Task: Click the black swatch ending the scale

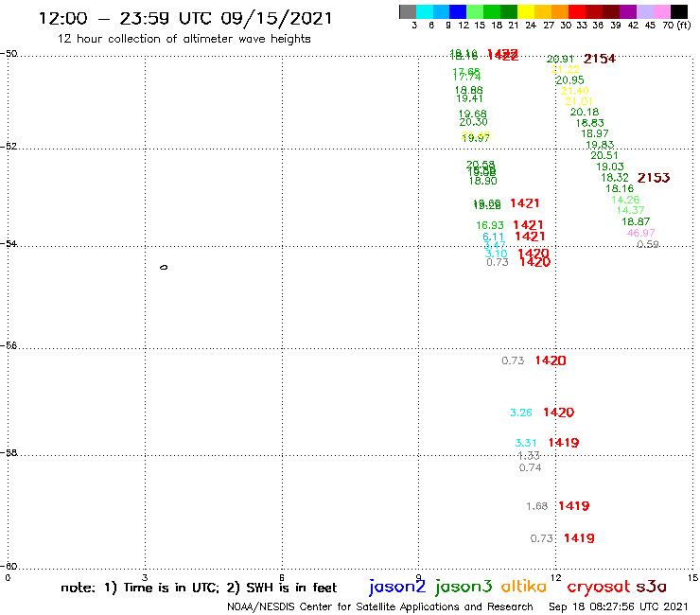Action: tap(678, 11)
